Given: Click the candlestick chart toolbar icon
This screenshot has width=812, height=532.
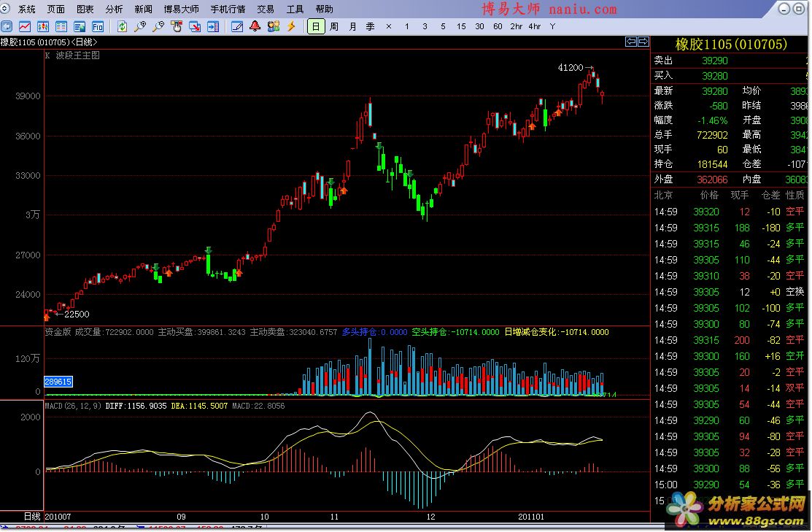Looking at the screenshot, I should tap(43, 26).
